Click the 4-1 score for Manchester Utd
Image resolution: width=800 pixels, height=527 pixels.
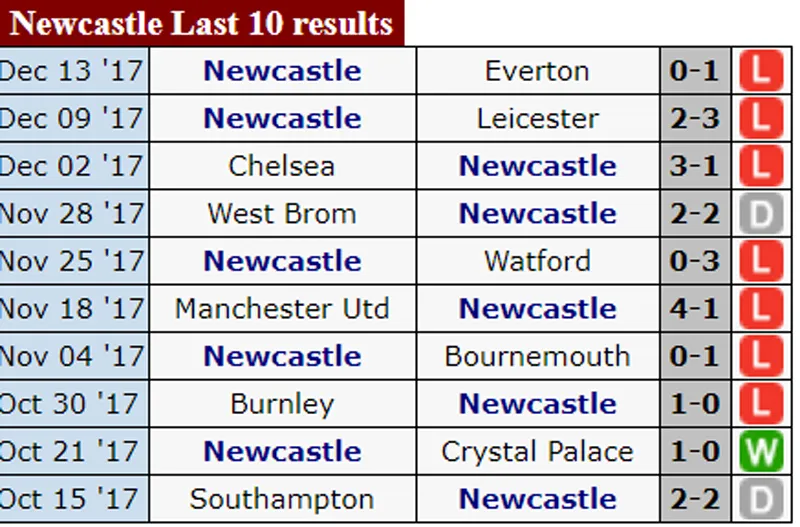(x=695, y=309)
